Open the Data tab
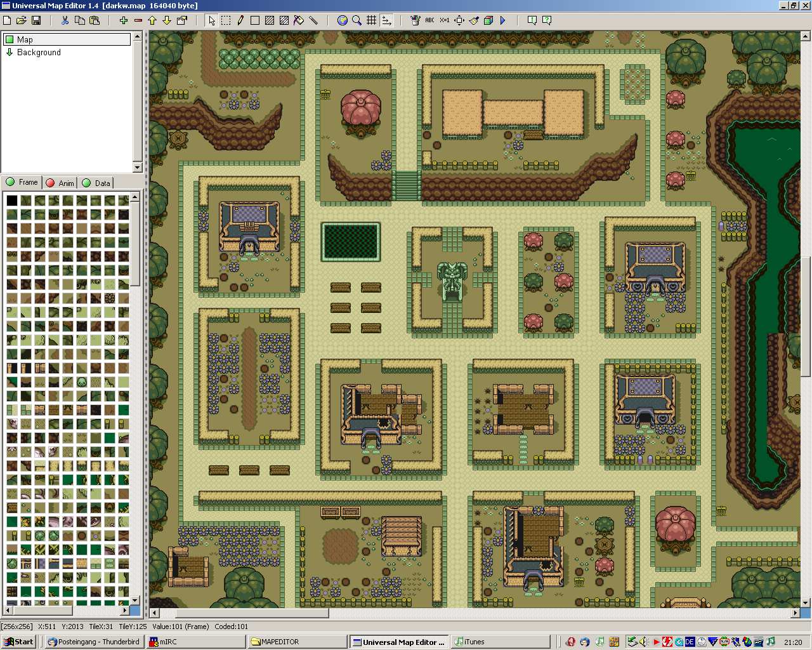The height and width of the screenshot is (650, 812). (x=96, y=183)
